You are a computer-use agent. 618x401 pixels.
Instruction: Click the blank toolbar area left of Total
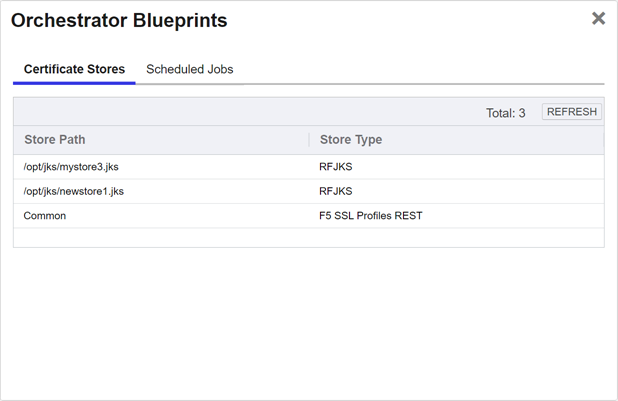pyautogui.click(x=240, y=112)
